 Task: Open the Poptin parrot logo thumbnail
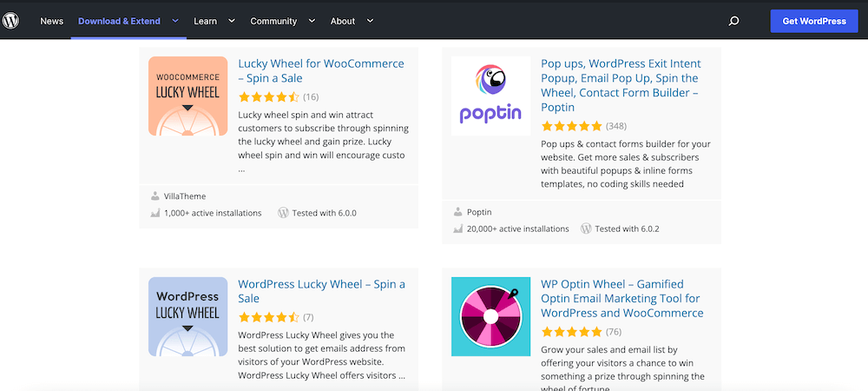490,96
